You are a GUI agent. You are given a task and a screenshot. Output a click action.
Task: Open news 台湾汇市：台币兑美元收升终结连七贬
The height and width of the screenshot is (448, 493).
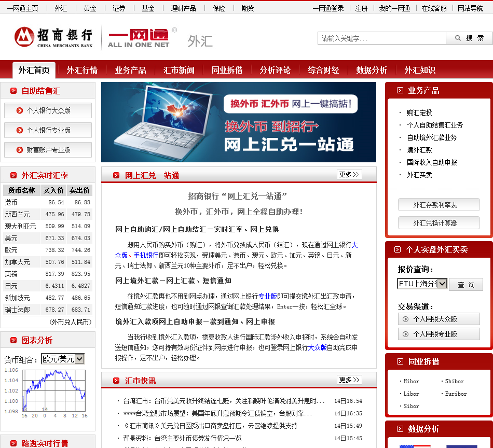coord(223,401)
